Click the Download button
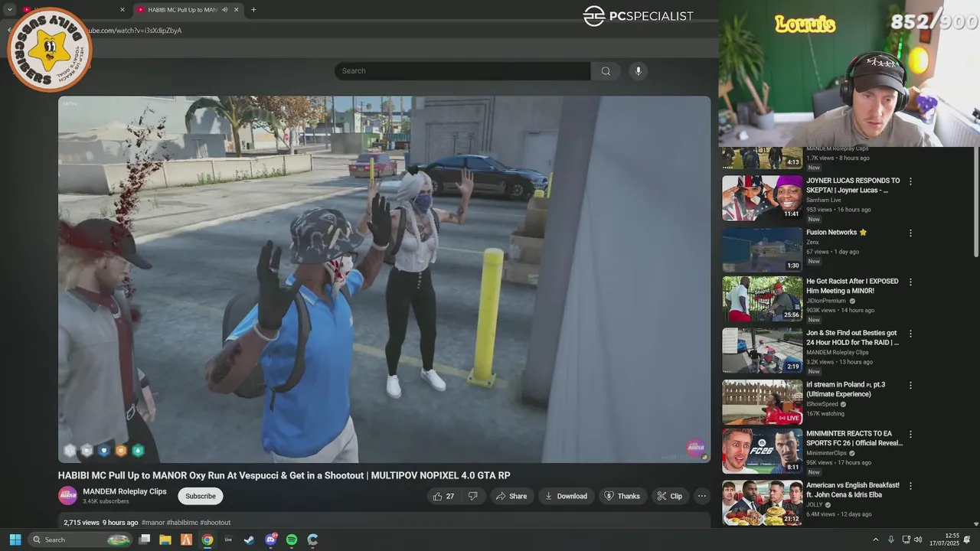The width and height of the screenshot is (980, 551). click(x=566, y=496)
